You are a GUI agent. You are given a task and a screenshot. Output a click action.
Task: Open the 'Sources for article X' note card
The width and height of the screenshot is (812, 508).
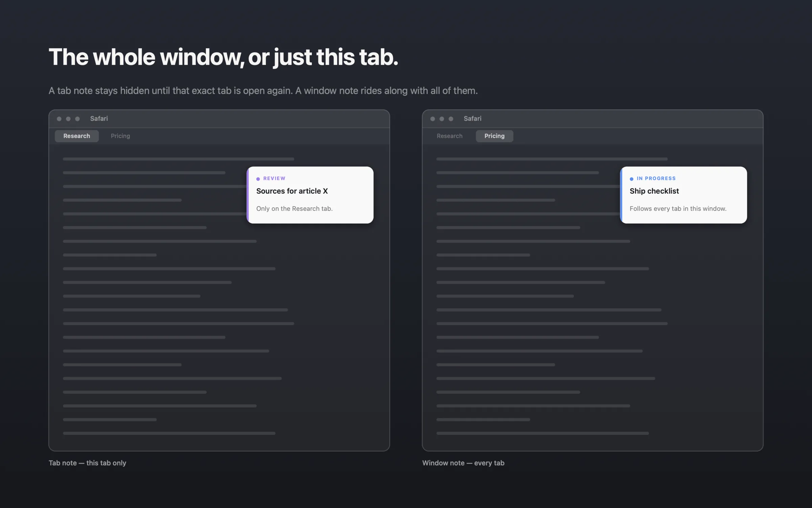click(310, 195)
